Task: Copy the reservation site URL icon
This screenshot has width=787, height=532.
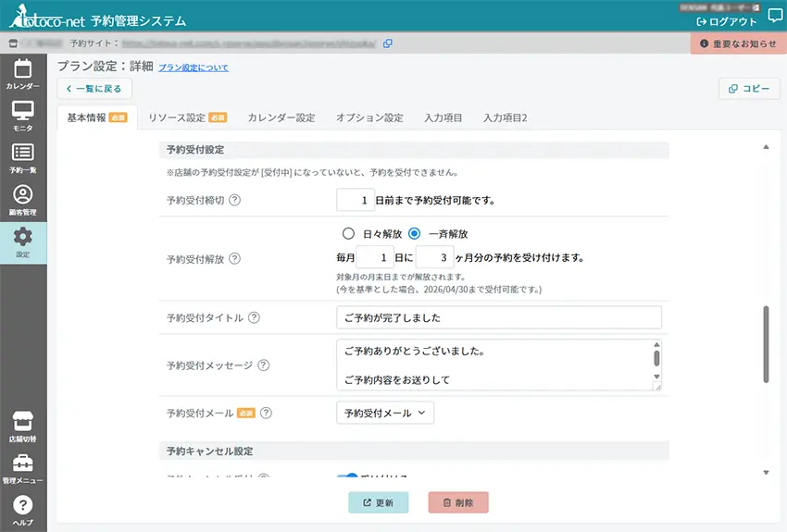Action: [388, 43]
